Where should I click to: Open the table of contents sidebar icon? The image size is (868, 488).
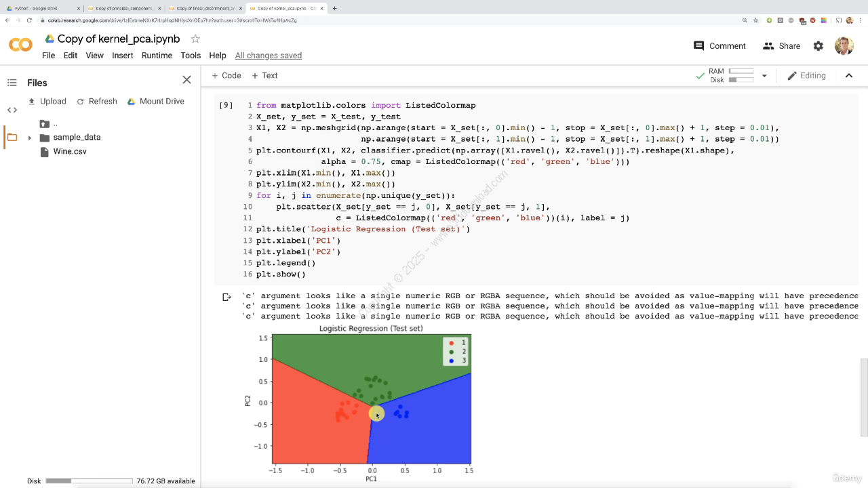(12, 83)
